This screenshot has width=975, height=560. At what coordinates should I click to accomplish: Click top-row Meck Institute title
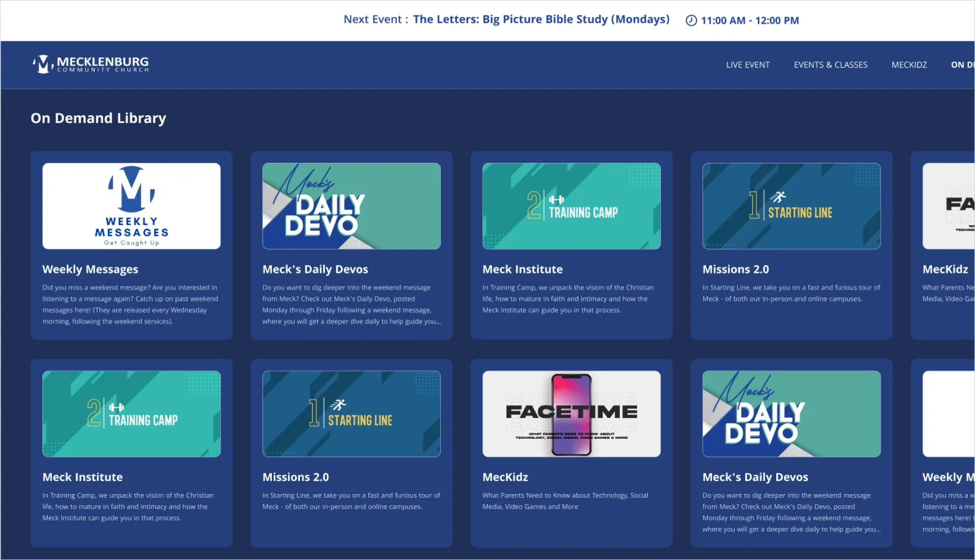tap(522, 269)
